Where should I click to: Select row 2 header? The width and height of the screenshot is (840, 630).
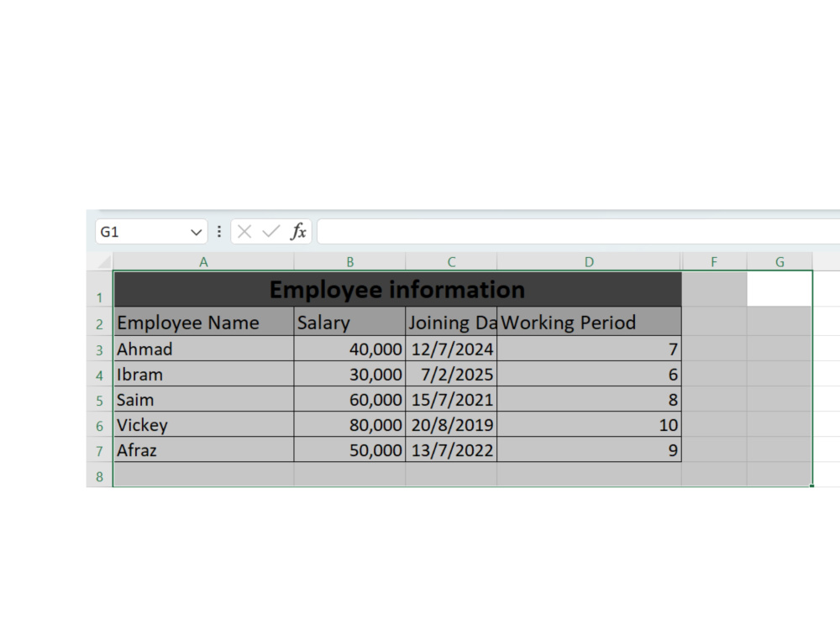point(100,322)
